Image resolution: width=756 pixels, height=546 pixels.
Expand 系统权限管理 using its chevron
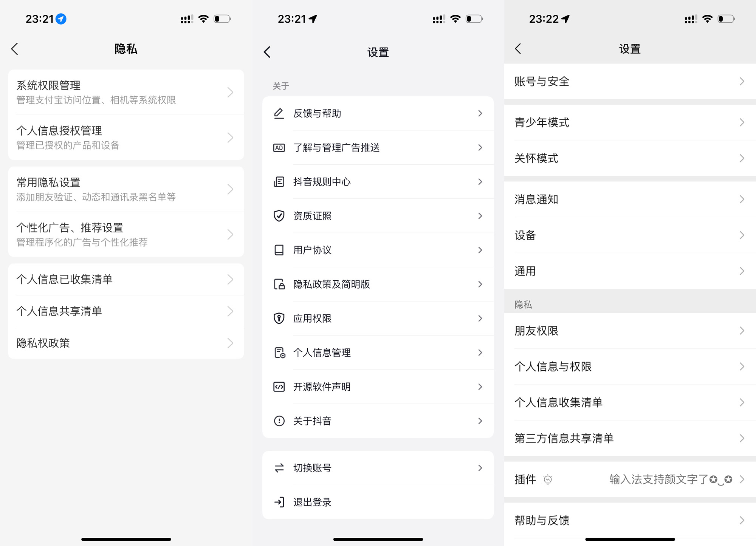click(230, 92)
